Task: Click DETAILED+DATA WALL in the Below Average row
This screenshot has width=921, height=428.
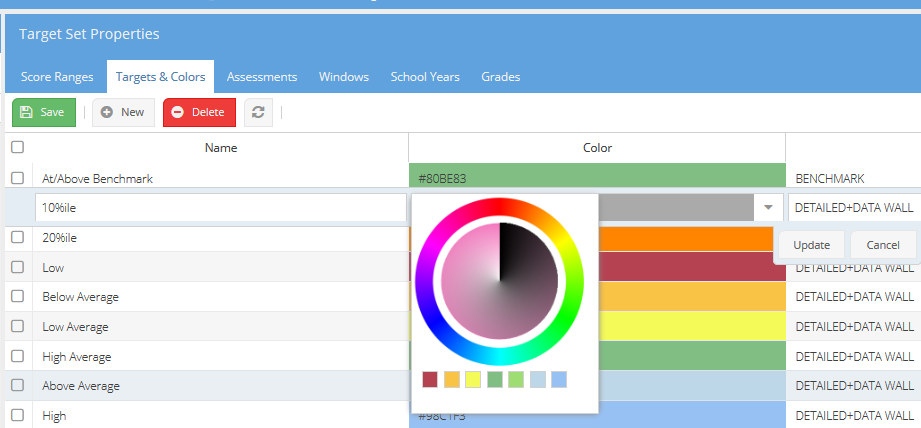Action: click(x=855, y=297)
